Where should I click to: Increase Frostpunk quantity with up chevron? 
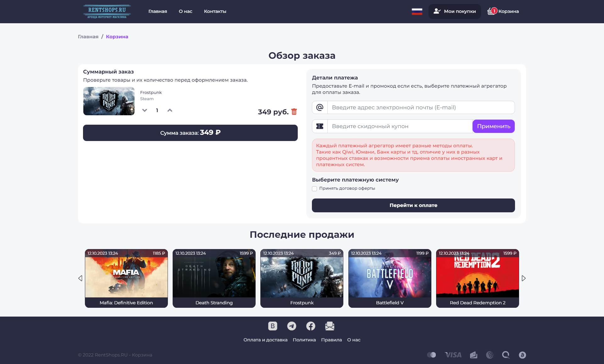[170, 110]
